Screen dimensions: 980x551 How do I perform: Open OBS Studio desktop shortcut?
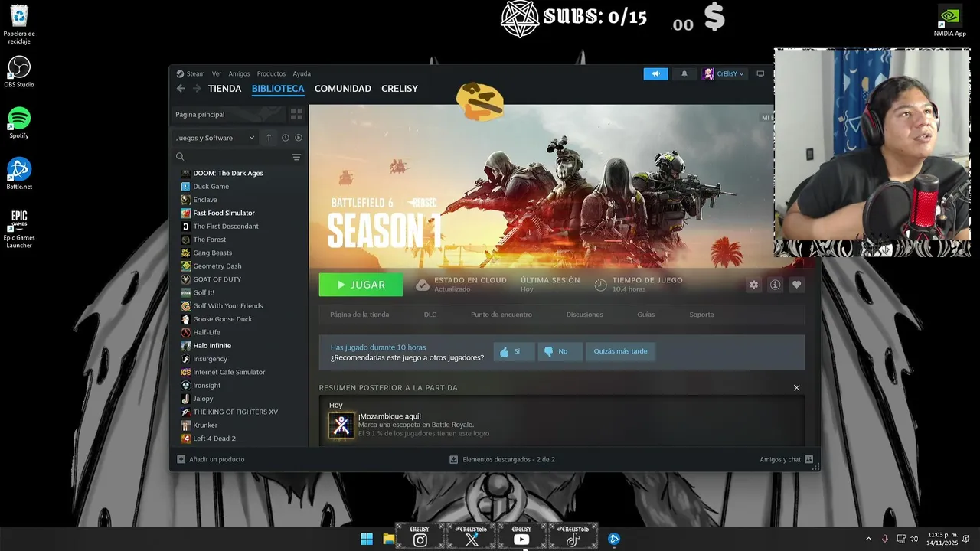pyautogui.click(x=19, y=72)
